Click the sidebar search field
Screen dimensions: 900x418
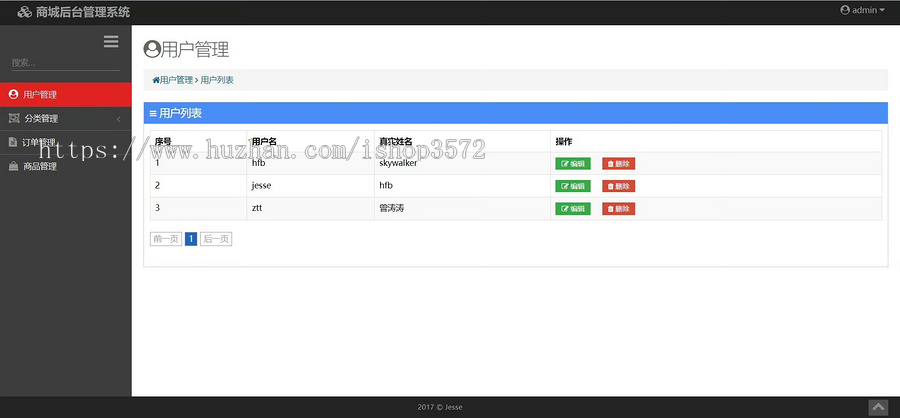click(65, 63)
